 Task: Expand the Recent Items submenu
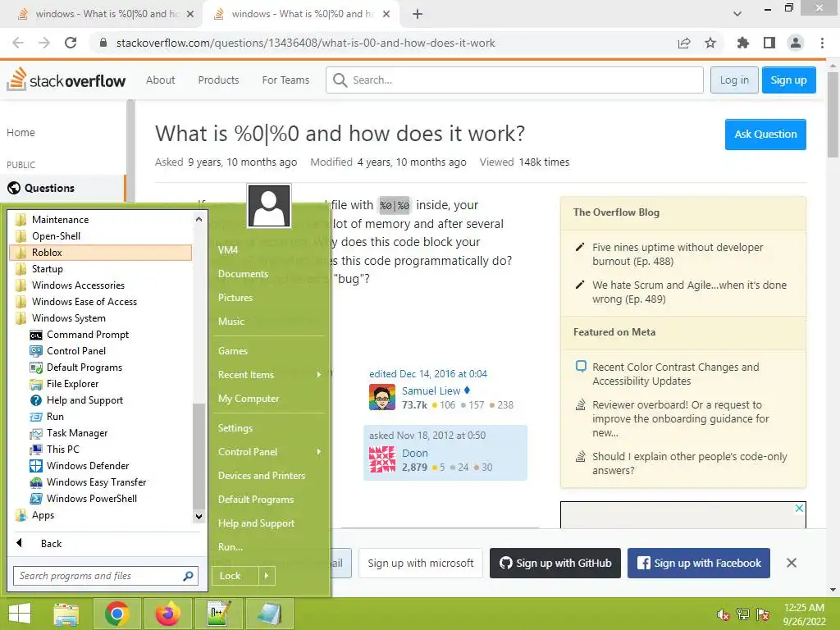point(269,374)
